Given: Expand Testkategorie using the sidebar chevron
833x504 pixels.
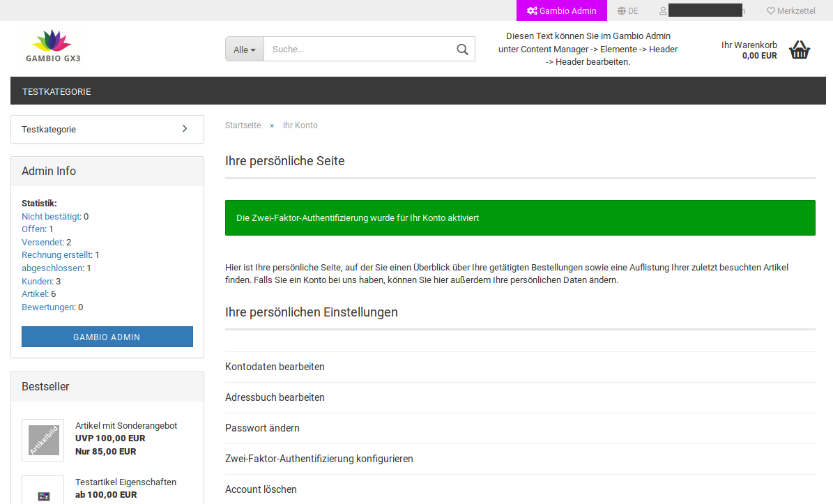Looking at the screenshot, I should [x=185, y=129].
